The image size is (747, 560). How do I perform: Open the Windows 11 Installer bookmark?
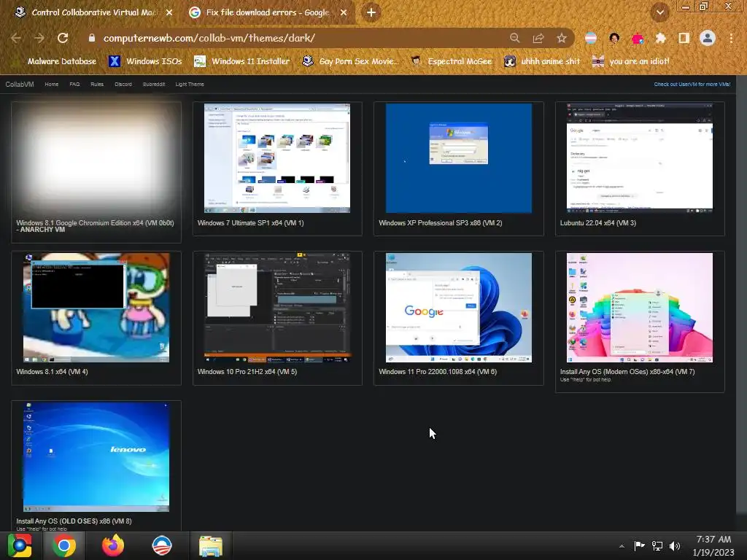tap(242, 61)
